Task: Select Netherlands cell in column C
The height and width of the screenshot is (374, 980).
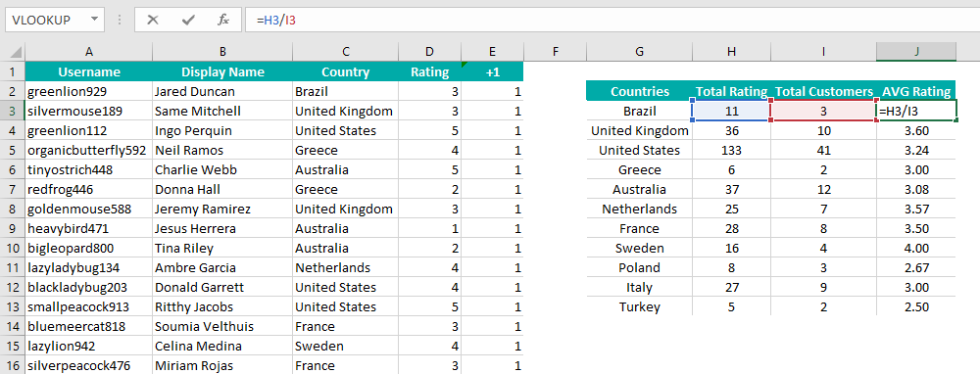Action: point(346,268)
